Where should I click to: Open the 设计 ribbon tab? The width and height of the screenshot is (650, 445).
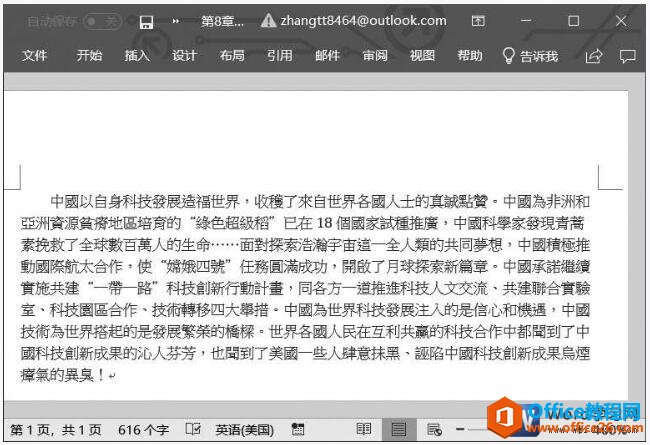pos(184,56)
